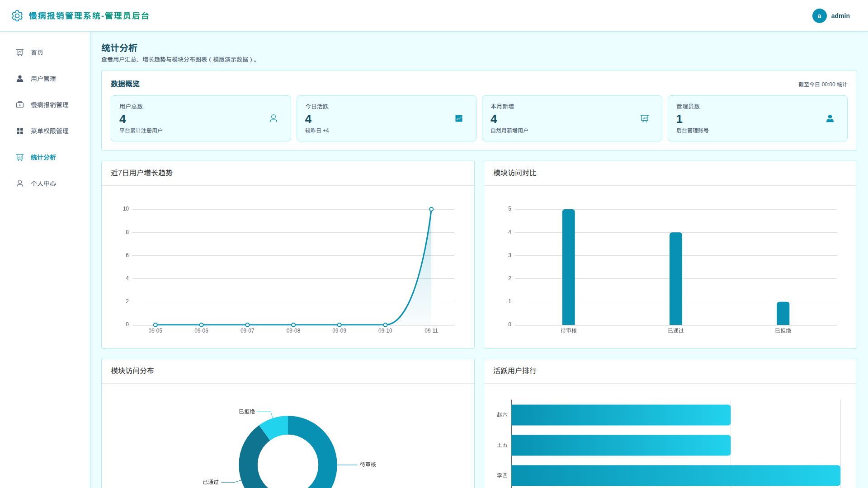Click the 模块访问对比 panel title
Viewport: 868px width, 488px height.
515,173
